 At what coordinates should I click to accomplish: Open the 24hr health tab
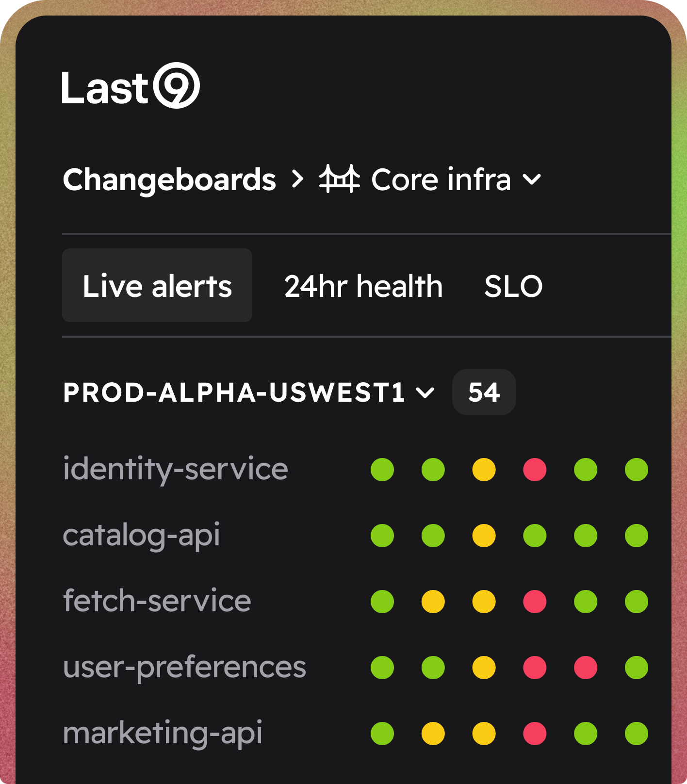[363, 286]
